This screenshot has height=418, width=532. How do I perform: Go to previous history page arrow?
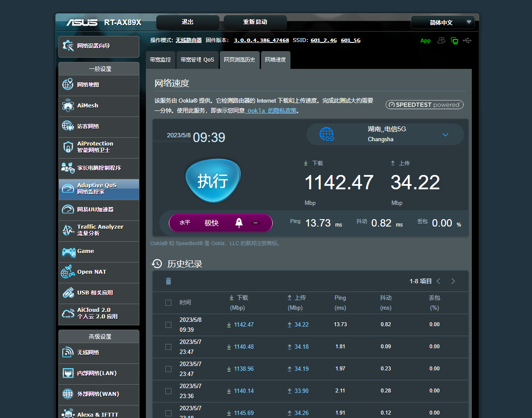tap(438, 281)
